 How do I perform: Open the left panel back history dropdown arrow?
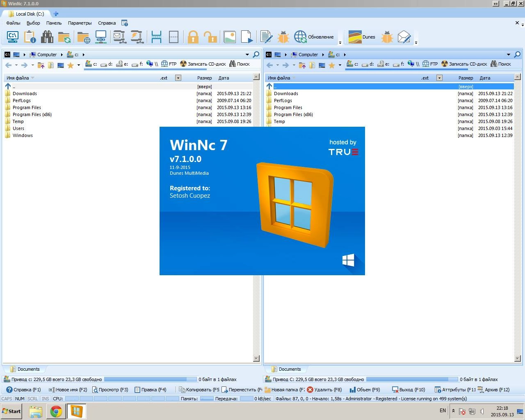click(x=16, y=65)
